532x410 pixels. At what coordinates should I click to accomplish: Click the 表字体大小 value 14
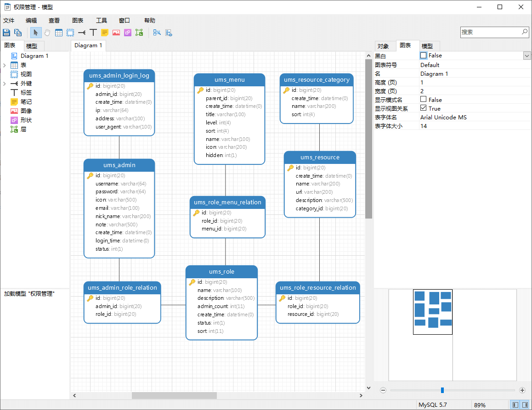(424, 126)
